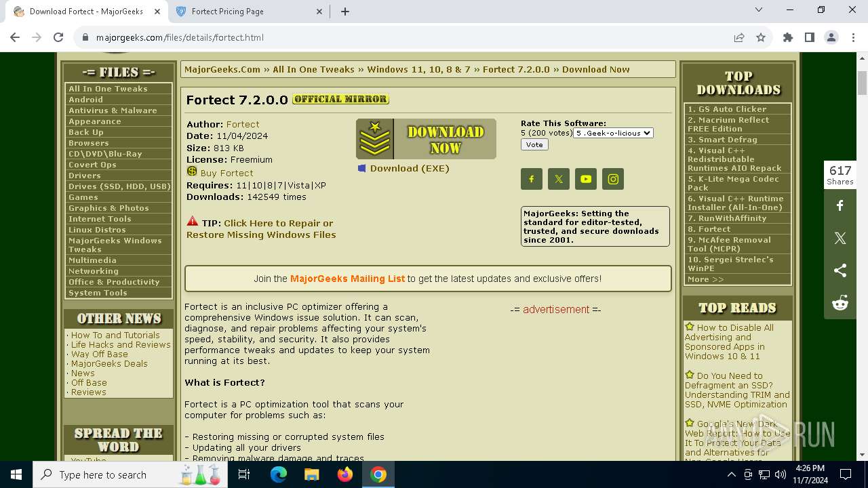Select the Download Fortect - MajorGeeks tab

point(86,12)
